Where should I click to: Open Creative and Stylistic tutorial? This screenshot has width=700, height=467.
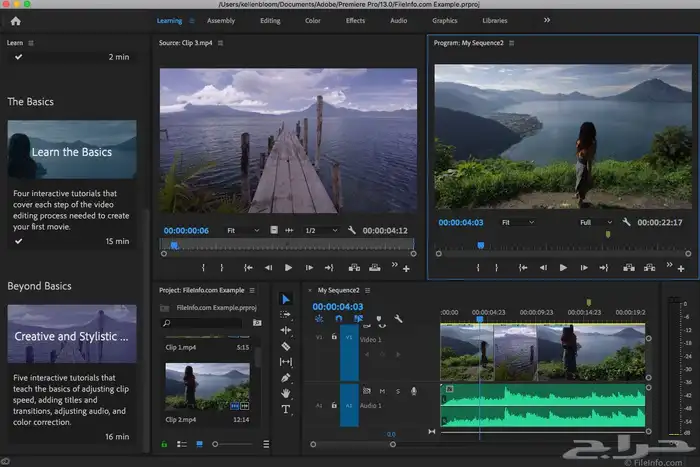[72, 334]
